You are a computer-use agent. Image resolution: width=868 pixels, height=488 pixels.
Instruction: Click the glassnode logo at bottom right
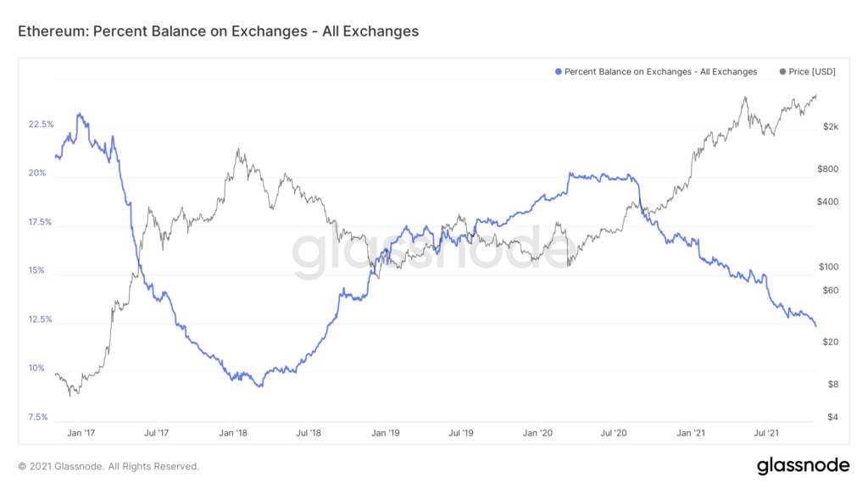coord(803,467)
